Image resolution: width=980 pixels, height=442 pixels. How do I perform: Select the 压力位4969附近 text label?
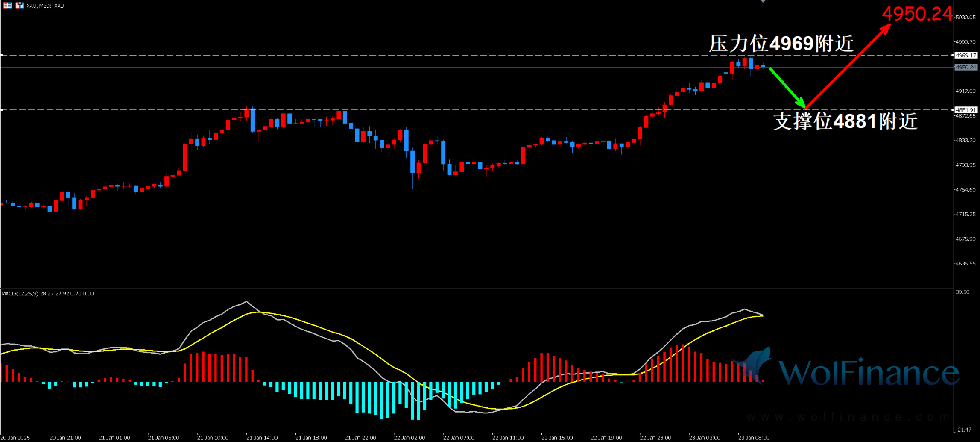(x=781, y=44)
